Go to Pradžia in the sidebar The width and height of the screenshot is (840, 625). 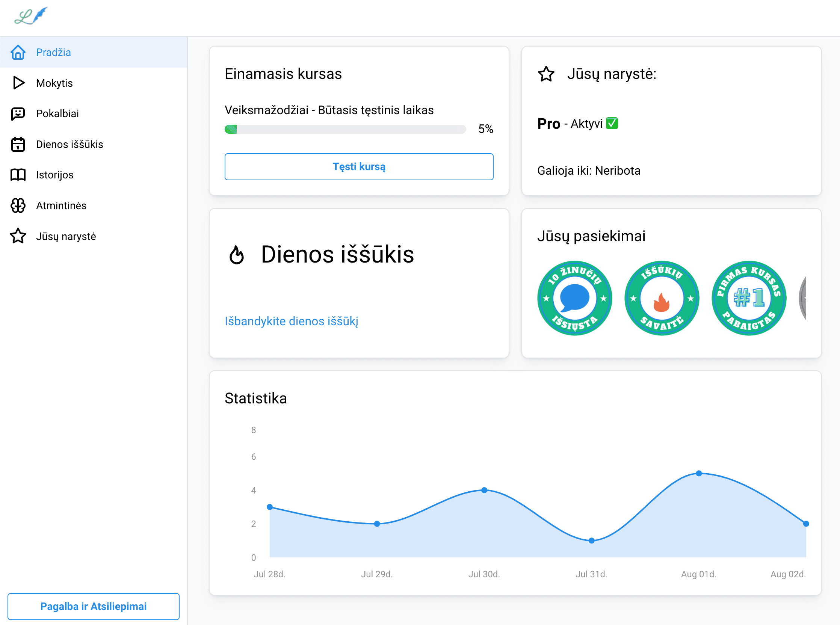[94, 52]
